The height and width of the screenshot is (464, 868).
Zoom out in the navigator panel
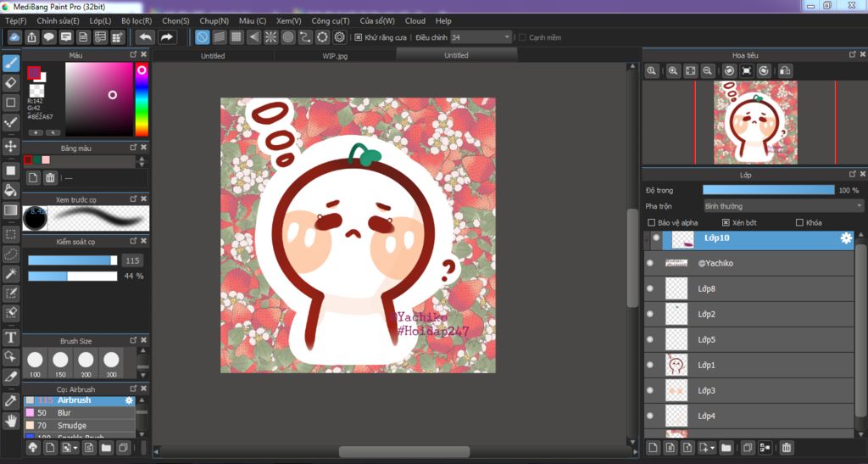(x=708, y=71)
